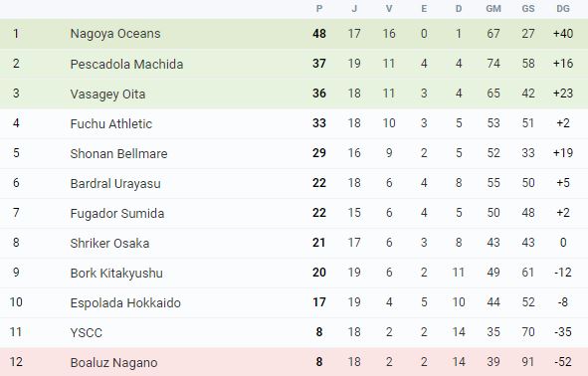
Task: Open the Shonan Bellmare team page
Action: tap(118, 154)
